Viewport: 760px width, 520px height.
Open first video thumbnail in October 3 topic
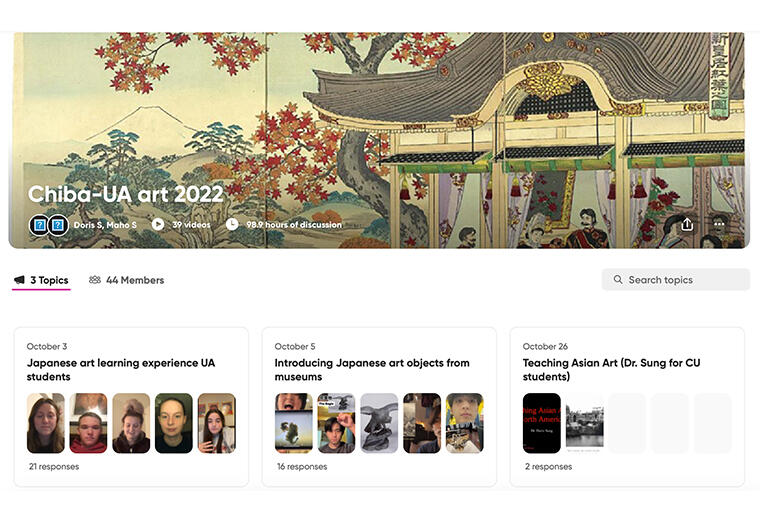(x=46, y=423)
